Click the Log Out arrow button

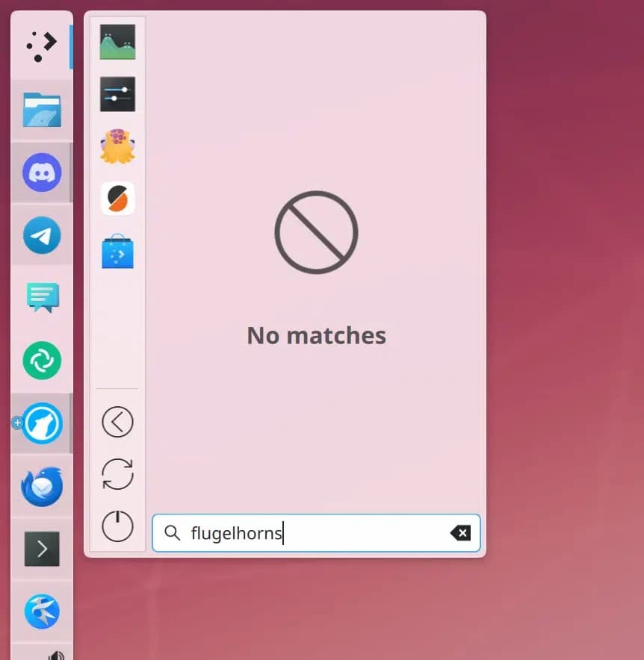[117, 422]
